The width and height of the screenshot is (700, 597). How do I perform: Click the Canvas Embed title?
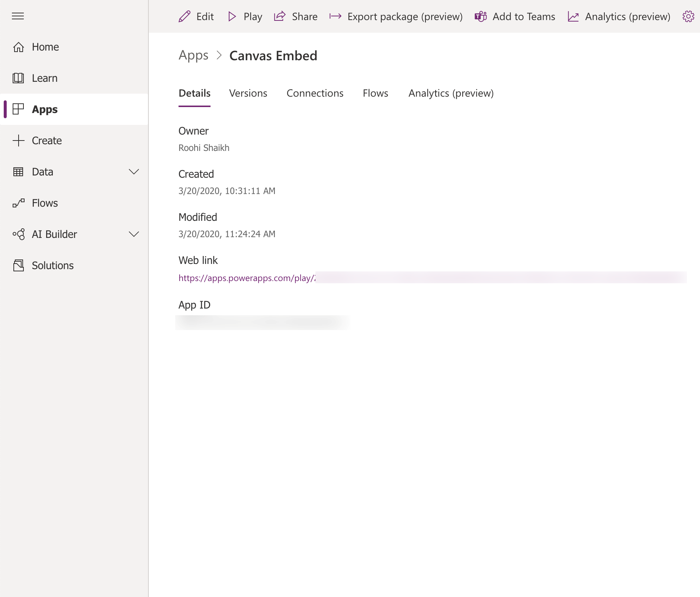[x=273, y=56]
